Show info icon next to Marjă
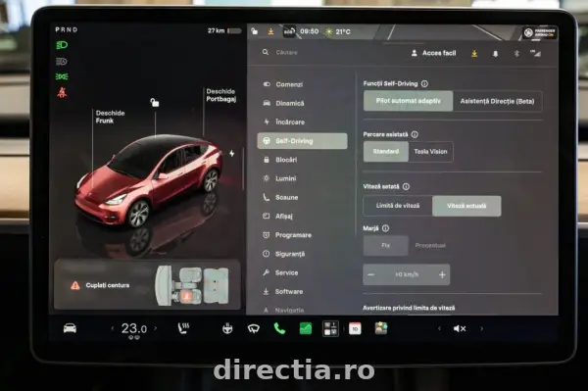This screenshot has height=391, width=588. tap(385, 228)
